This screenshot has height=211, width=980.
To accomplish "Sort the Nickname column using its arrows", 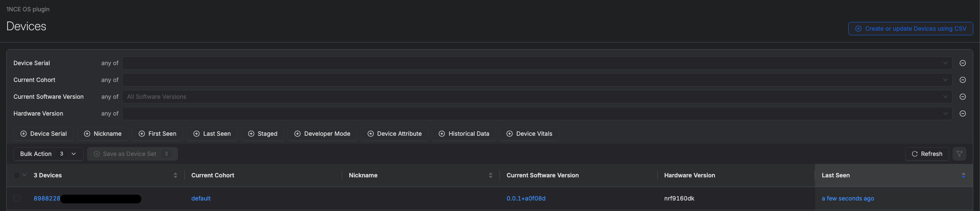I will pos(490,175).
